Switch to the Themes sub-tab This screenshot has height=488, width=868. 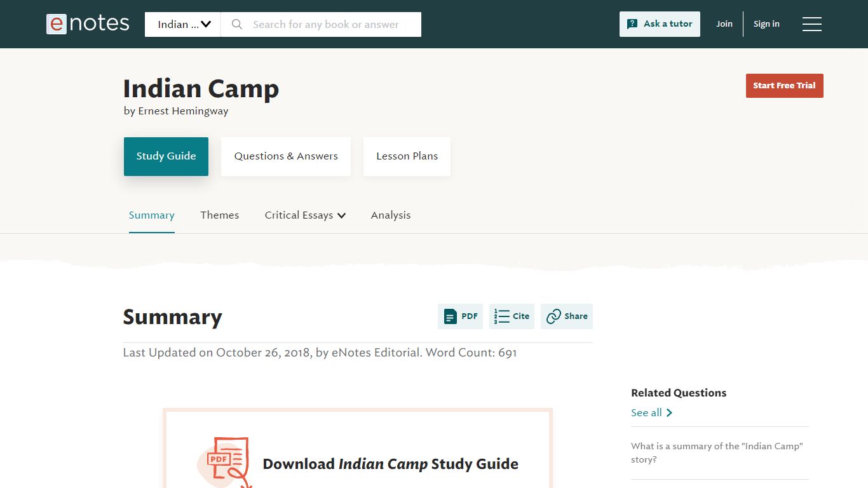coord(220,215)
